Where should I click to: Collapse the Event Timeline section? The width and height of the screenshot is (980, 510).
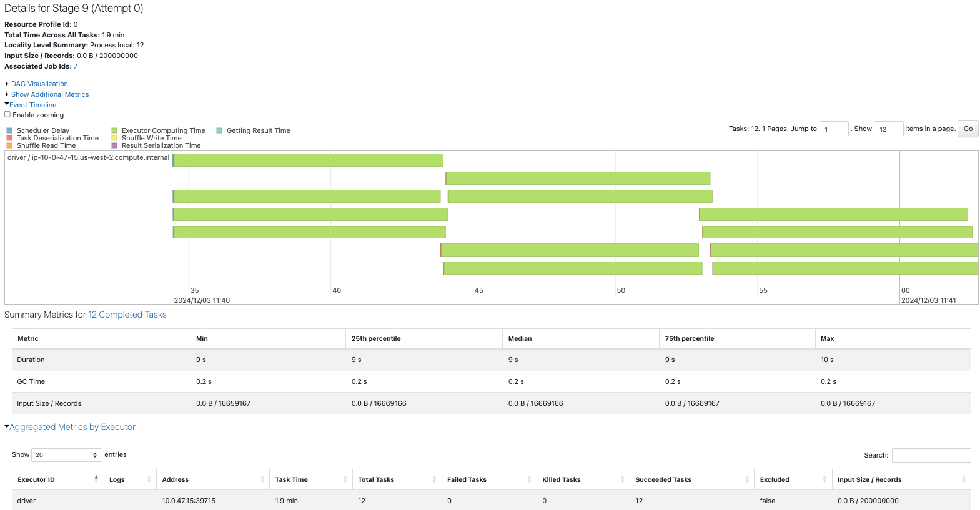coord(32,105)
